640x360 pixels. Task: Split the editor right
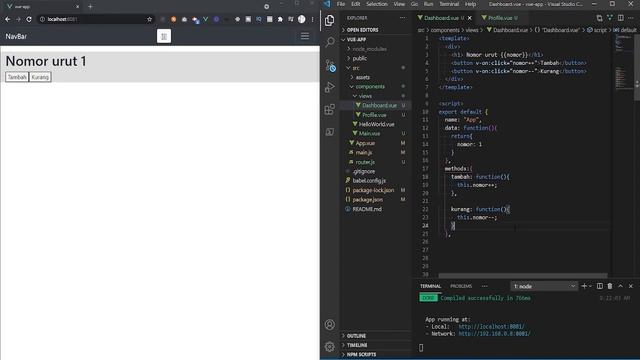point(620,18)
